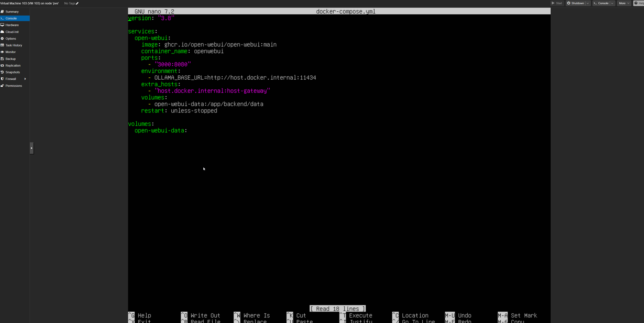The width and height of the screenshot is (644, 323).
Task: Click the Permissions unlock icon
Action: click(2, 86)
